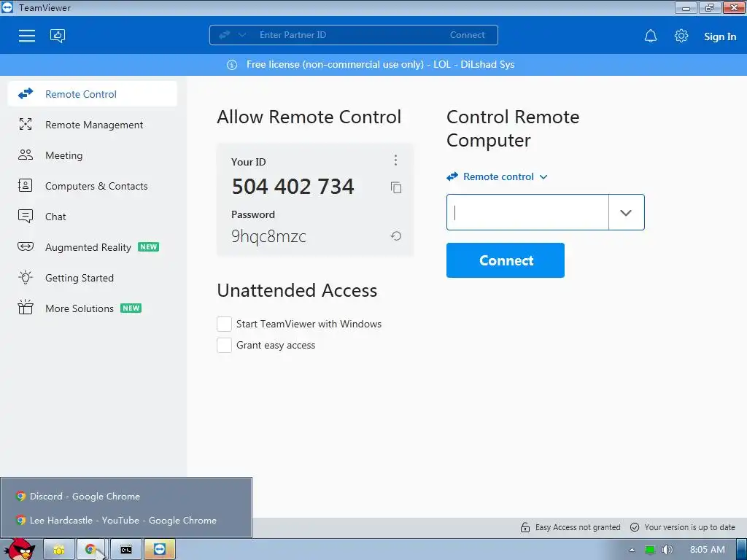Open the partner ID history dropdown arrow
The width and height of the screenshot is (747, 560).
(626, 212)
